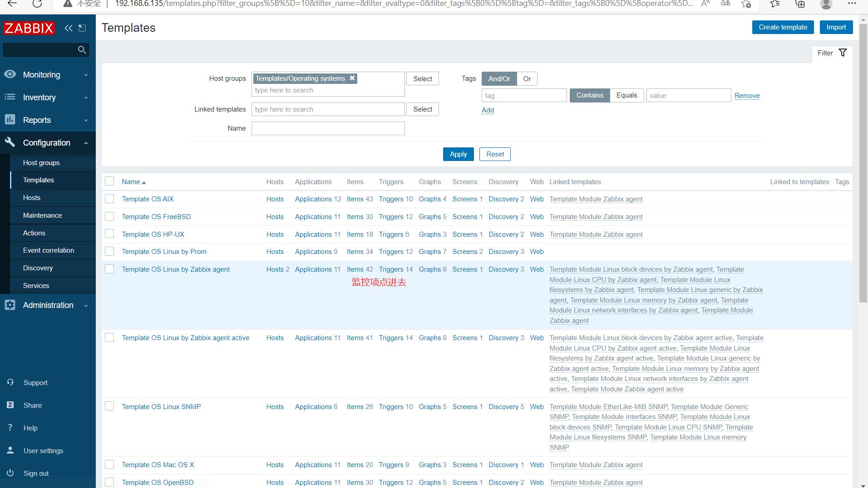Open Items 42 for Linux by Zabbix agent
Viewport: 868px width, 488px height.
point(360,269)
